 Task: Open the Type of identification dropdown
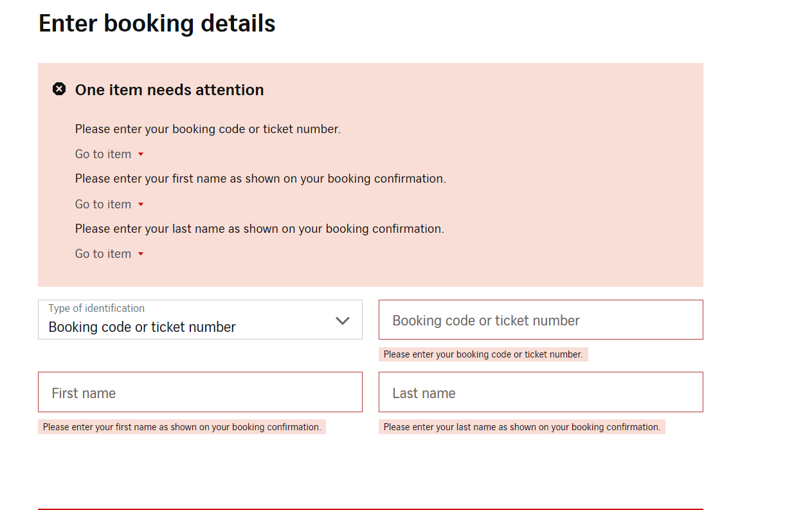(200, 320)
